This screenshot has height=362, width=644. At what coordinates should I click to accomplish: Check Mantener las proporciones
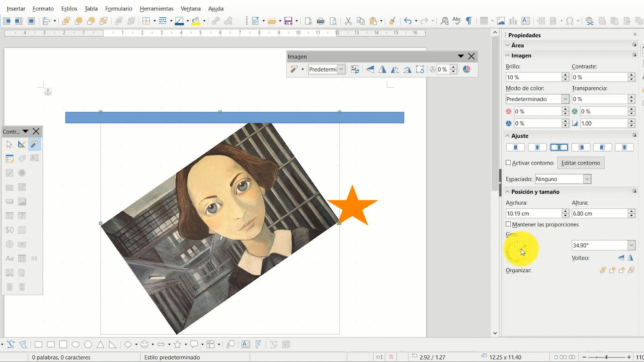click(508, 224)
